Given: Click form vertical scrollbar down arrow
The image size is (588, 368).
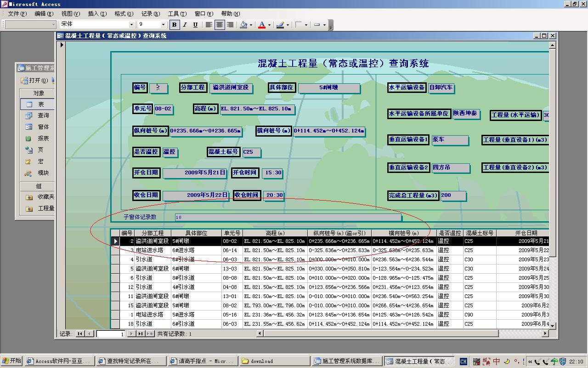Looking at the screenshot, I should [553, 325].
